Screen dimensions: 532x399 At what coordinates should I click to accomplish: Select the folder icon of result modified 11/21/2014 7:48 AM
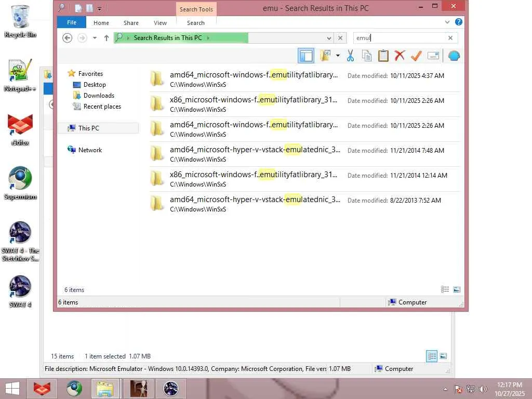[157, 153]
